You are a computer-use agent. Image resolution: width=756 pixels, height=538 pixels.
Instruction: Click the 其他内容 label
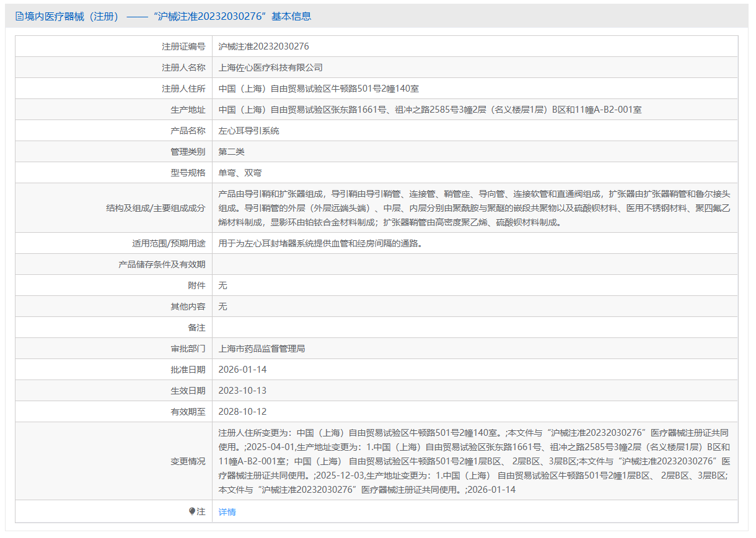188,306
